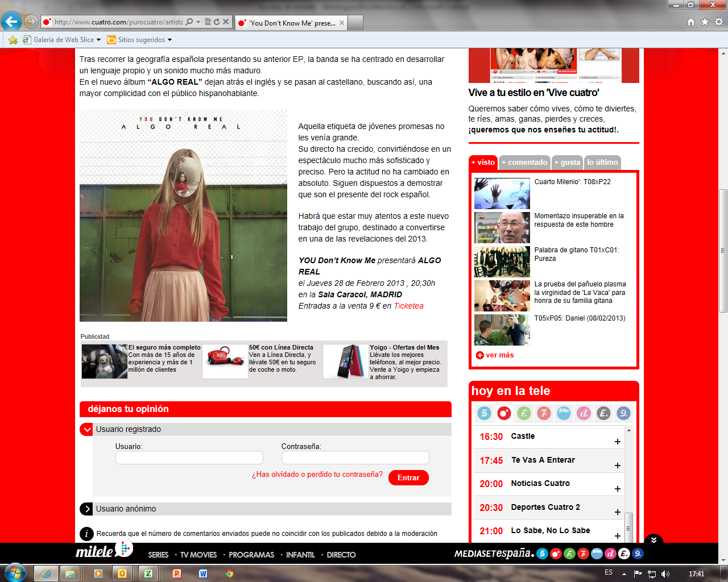The width and height of the screenshot is (728, 582).
Task: Choose the Boing channel icon in TV guide
Action: (x=564, y=413)
